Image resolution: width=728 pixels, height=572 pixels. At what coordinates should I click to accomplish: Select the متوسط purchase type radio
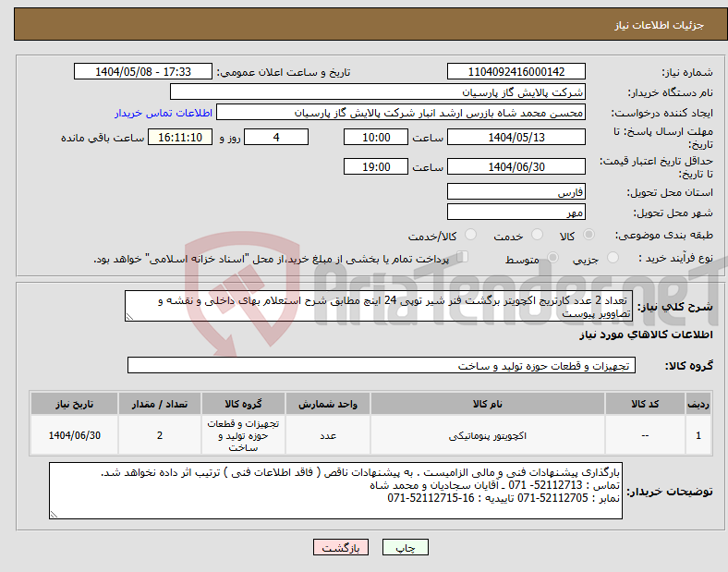552,258
